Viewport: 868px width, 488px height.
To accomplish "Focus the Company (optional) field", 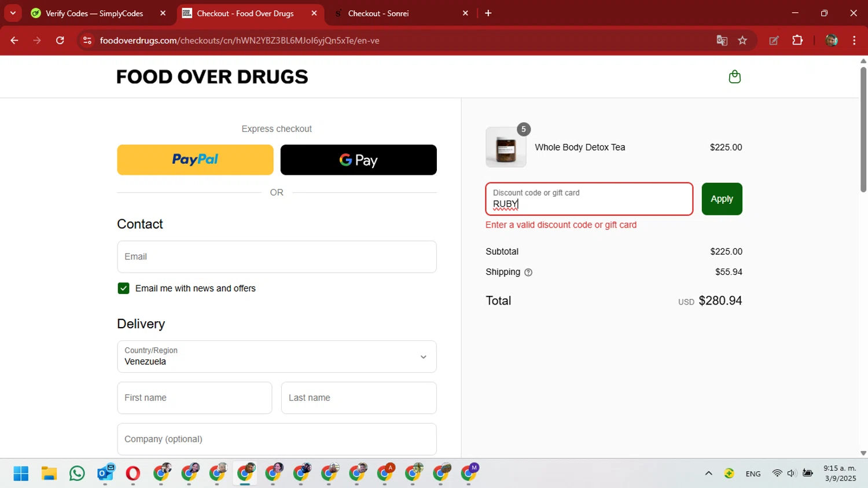I will (x=277, y=439).
